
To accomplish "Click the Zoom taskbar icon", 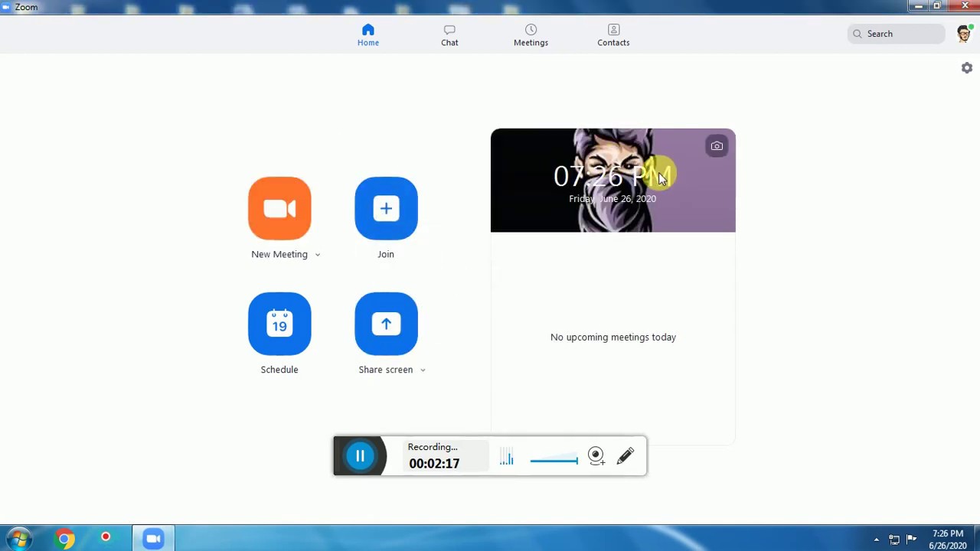I will [153, 539].
